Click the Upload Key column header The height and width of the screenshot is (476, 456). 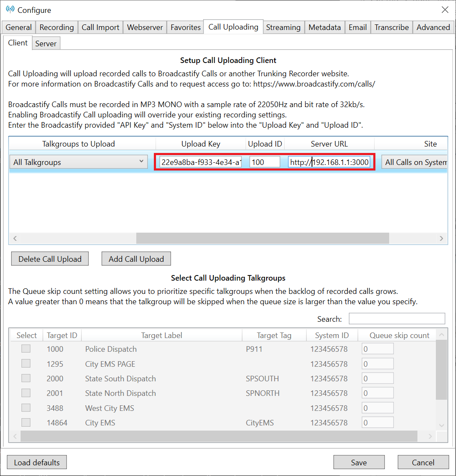click(201, 144)
